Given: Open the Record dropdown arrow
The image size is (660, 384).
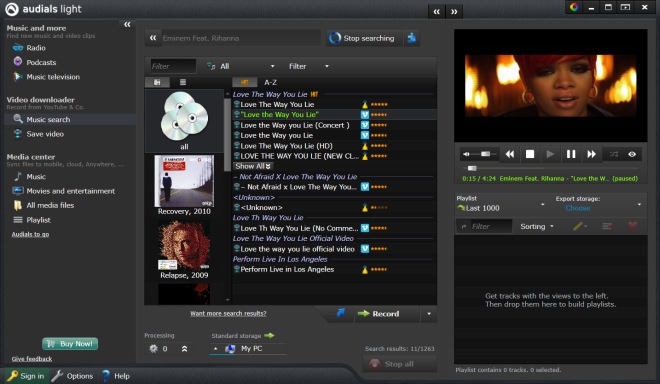Looking at the screenshot, I should coord(429,314).
